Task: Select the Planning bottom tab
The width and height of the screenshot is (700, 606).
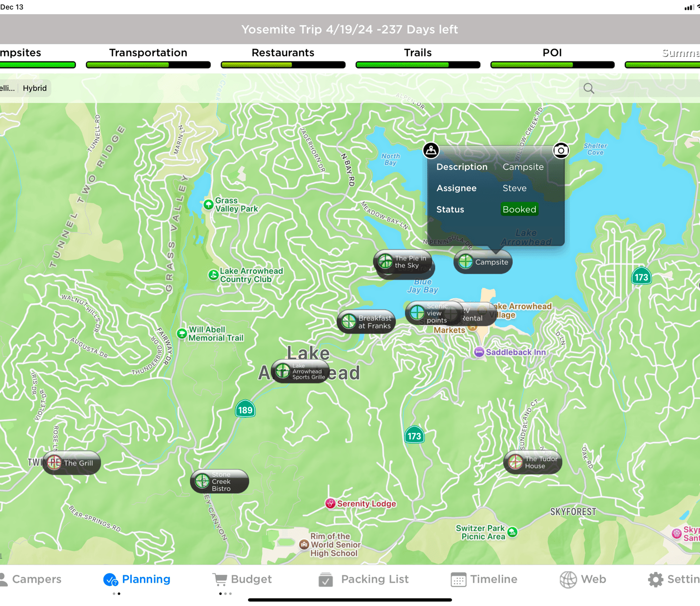Action: (x=137, y=579)
